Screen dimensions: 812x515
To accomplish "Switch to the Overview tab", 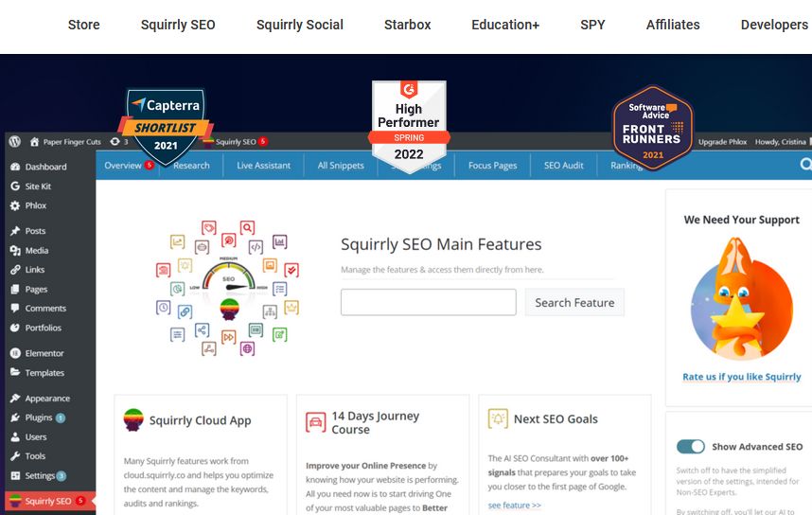I will pos(128,166).
